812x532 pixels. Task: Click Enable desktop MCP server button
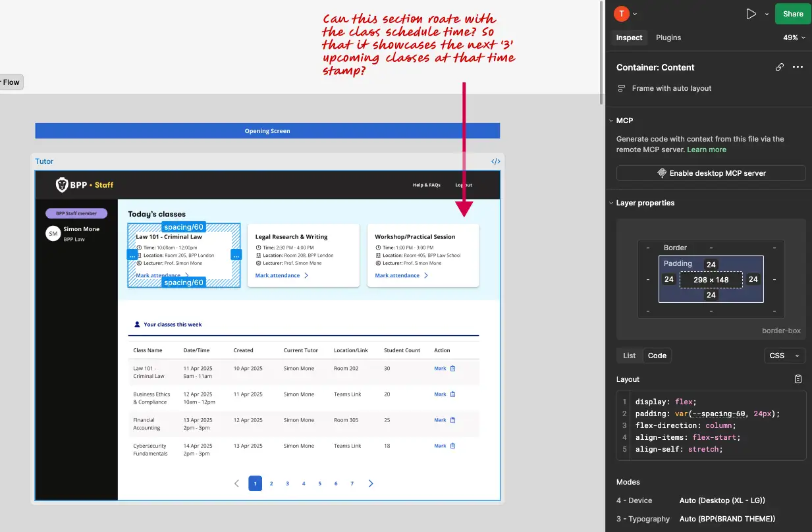[711, 173]
